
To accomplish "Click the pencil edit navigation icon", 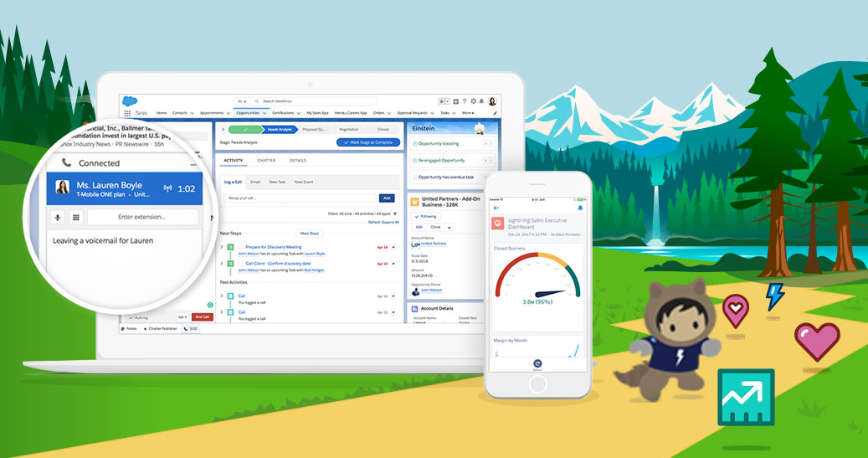I will [495, 113].
